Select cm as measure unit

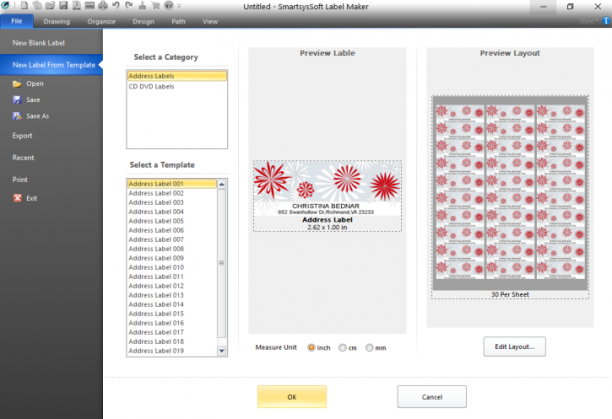[342, 348]
